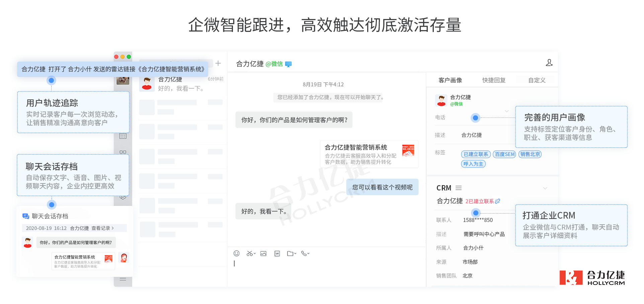
Task: Toggle the 呼入为主 tag
Action: coord(473,164)
